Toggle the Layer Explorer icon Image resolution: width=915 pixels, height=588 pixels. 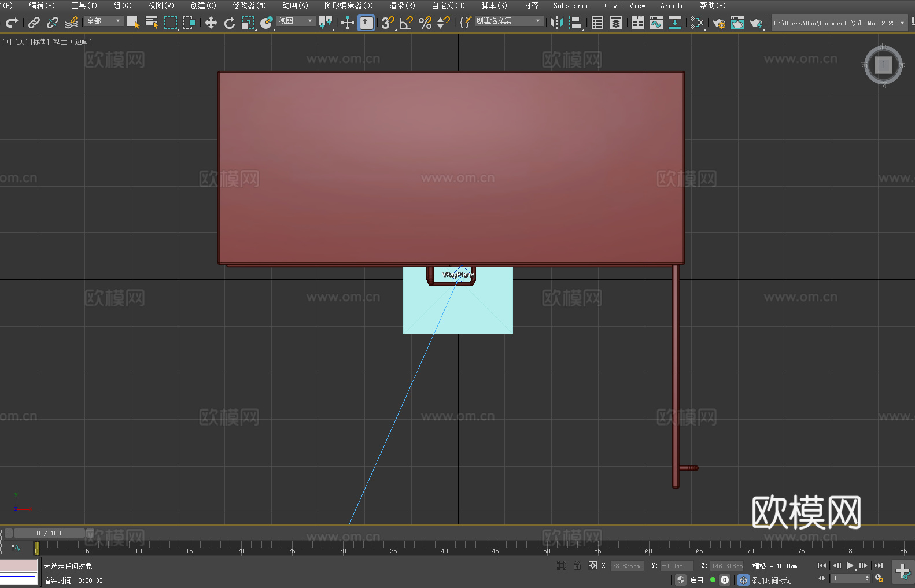tap(616, 23)
